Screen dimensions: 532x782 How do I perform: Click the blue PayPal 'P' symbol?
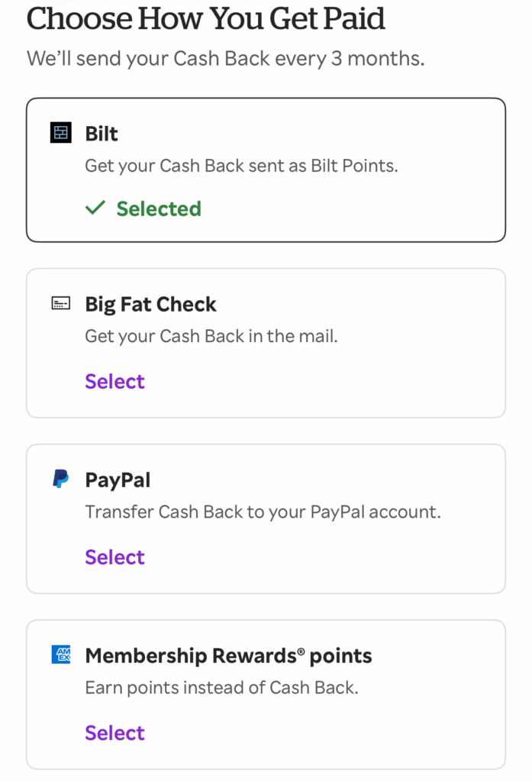tap(60, 479)
